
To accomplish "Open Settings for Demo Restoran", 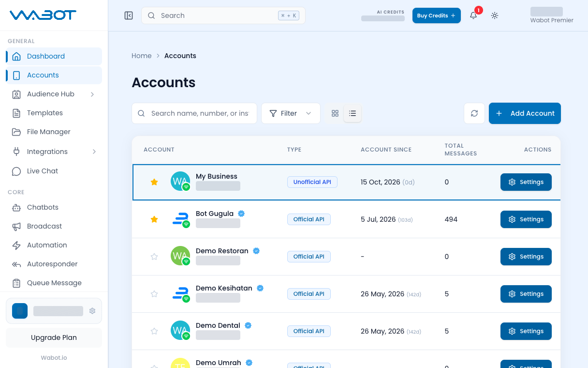I will (526, 257).
